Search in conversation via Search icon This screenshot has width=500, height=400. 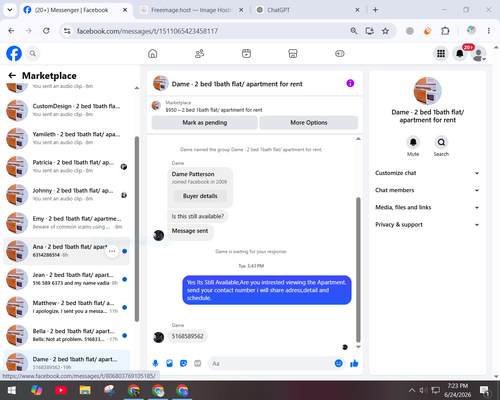click(x=441, y=142)
